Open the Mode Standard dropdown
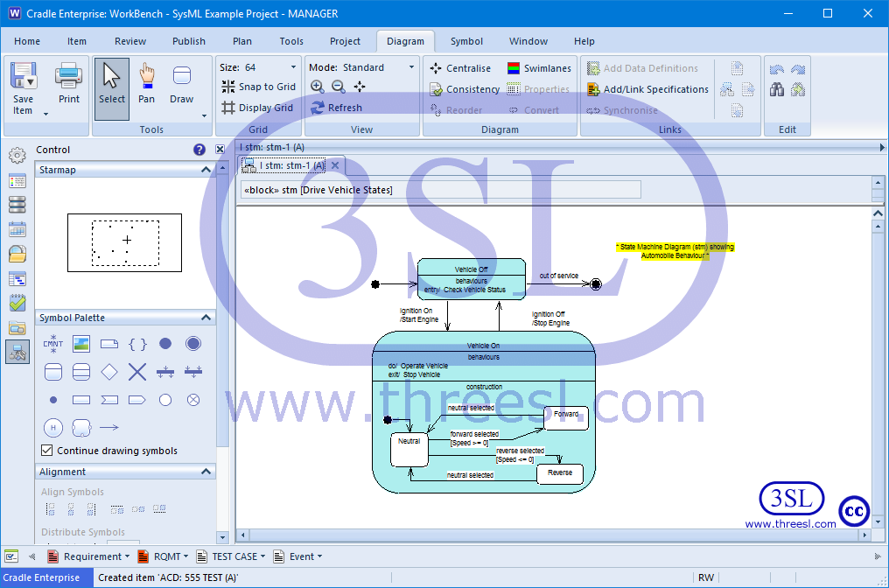 pos(411,66)
